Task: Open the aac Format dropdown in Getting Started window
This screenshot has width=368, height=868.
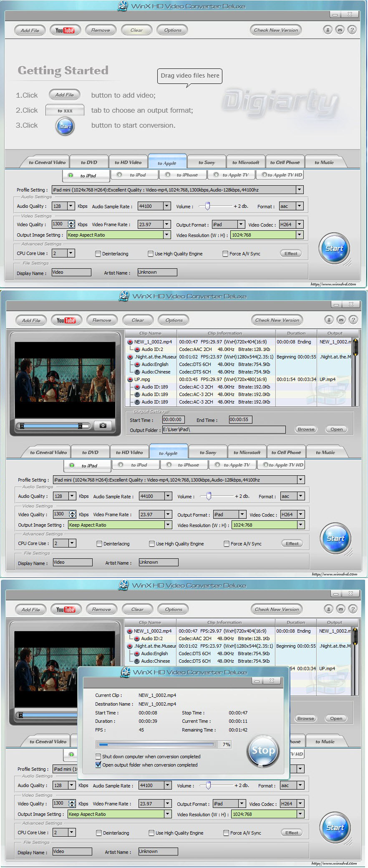Action: pos(299,206)
